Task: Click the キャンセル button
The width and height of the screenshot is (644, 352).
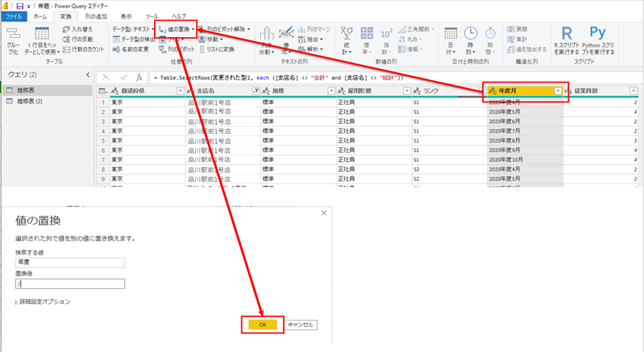Action: pos(300,325)
